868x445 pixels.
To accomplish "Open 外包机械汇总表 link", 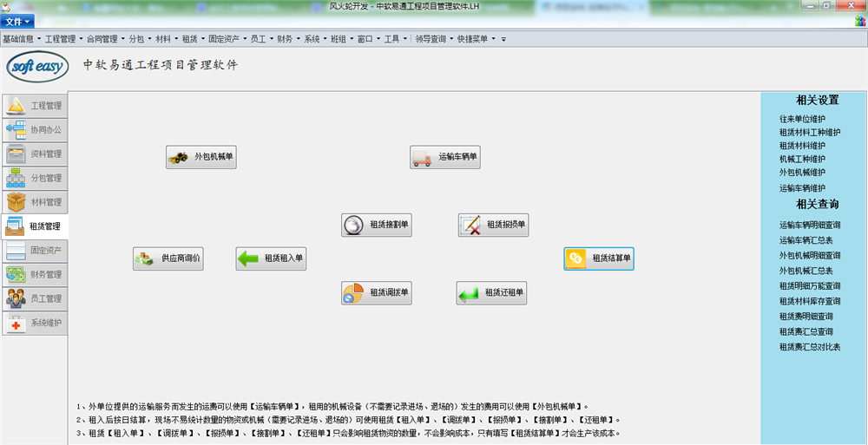I will point(806,271).
